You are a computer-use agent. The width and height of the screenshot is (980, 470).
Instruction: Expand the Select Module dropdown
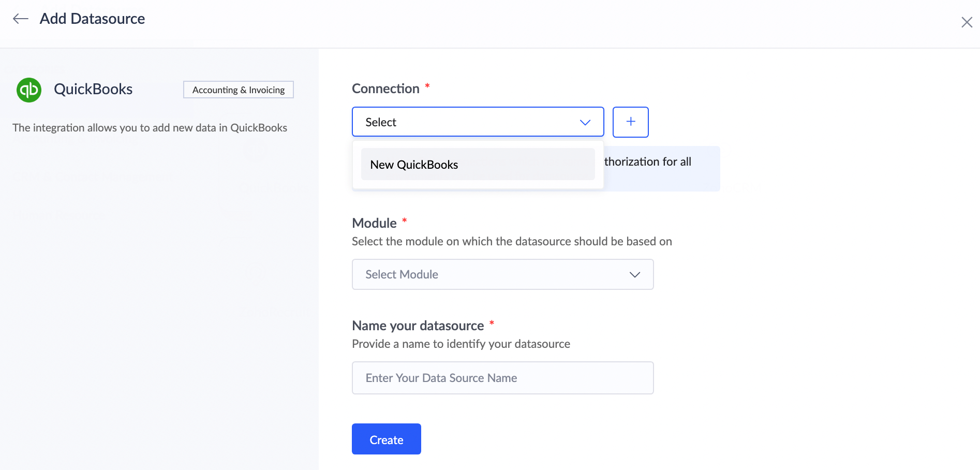[x=502, y=274]
